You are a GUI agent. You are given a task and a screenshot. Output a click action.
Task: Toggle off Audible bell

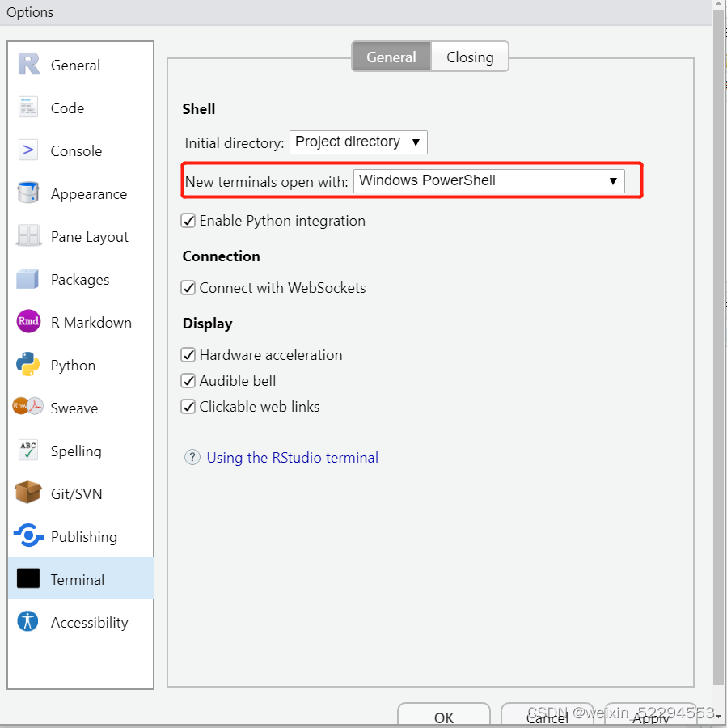188,380
